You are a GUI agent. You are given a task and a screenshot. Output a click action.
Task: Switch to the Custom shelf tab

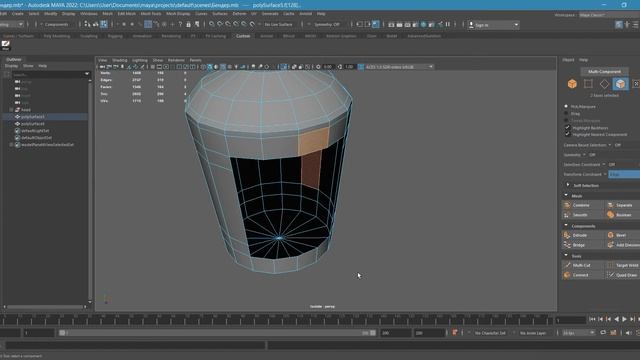[243, 36]
